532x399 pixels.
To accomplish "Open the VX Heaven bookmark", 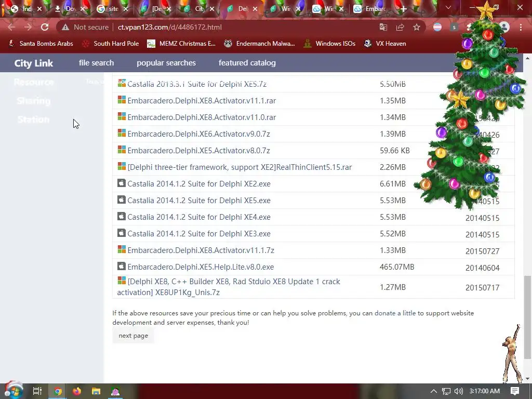I will [385, 44].
